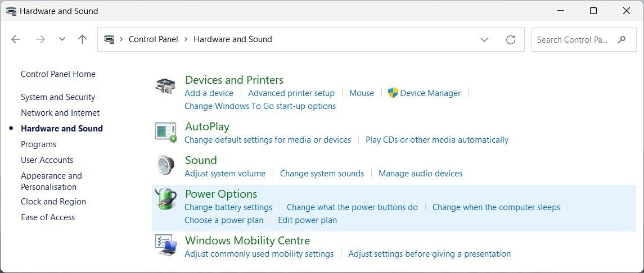644x273 pixels.
Task: Select System and Security in sidebar
Action: (58, 97)
